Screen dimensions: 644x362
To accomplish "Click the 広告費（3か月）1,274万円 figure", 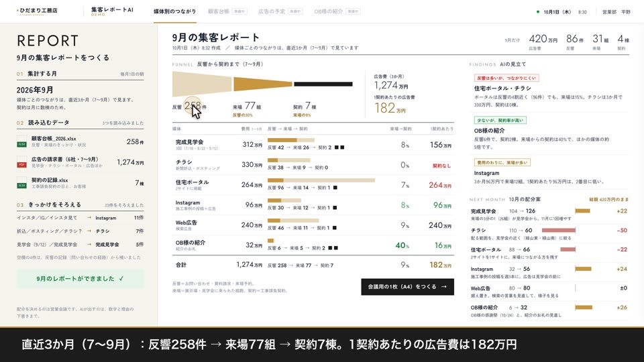I will pyautogui.click(x=390, y=85).
